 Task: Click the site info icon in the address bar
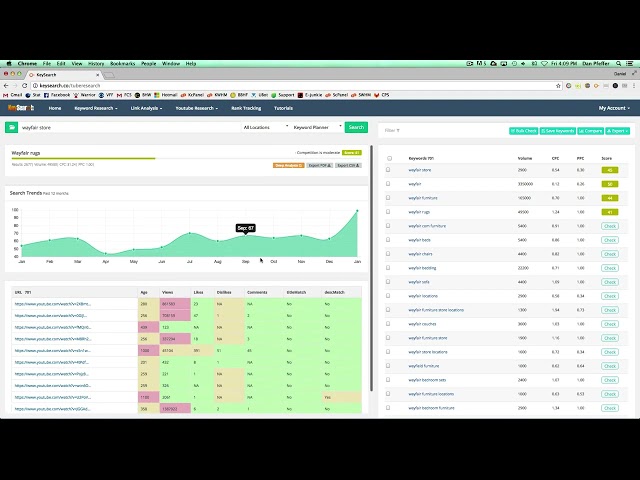[36, 86]
